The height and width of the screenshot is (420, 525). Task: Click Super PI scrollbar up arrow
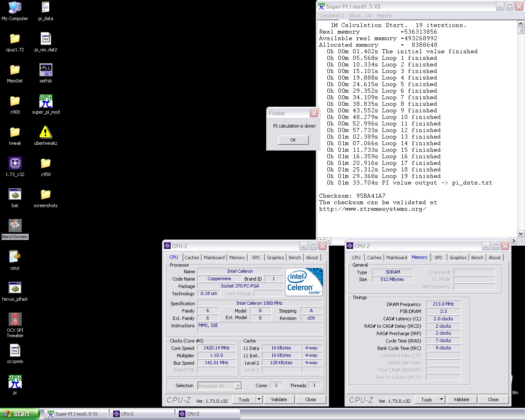click(521, 24)
